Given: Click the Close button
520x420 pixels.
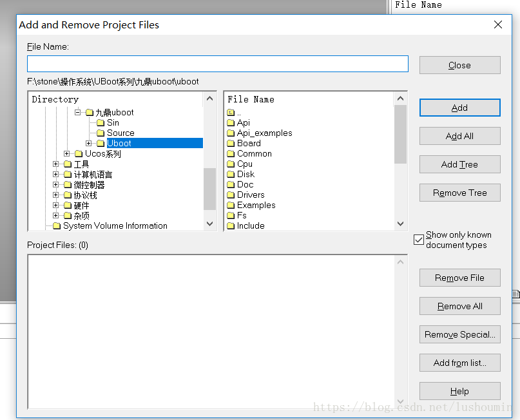Looking at the screenshot, I should pos(459,65).
